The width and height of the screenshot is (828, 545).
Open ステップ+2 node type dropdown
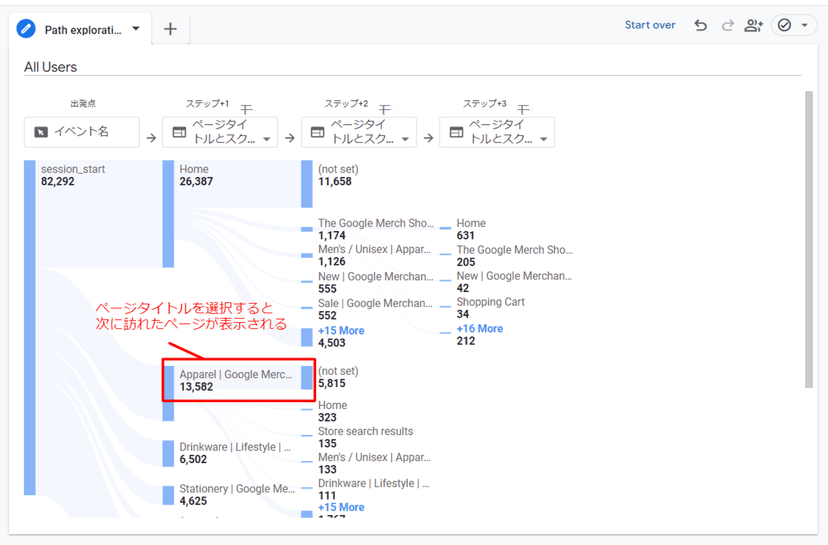(x=405, y=139)
